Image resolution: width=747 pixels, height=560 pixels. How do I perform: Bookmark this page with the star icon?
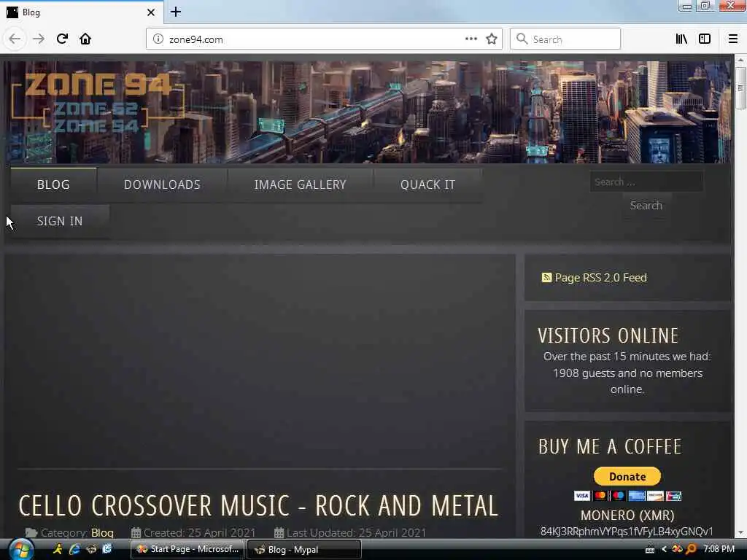[492, 39]
